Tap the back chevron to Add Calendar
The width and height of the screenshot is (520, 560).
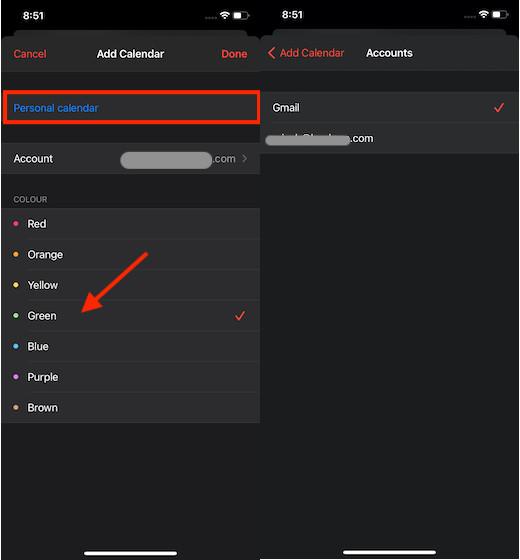coord(271,53)
